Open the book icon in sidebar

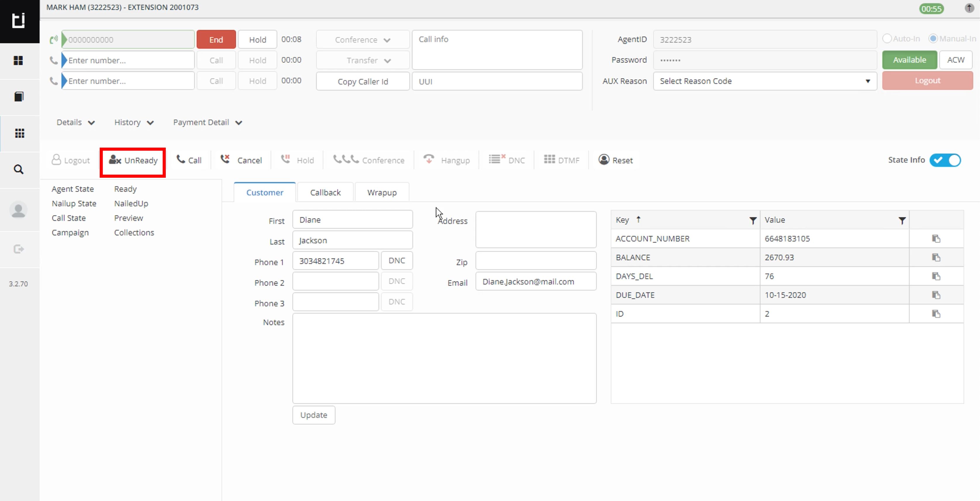pyautogui.click(x=19, y=97)
